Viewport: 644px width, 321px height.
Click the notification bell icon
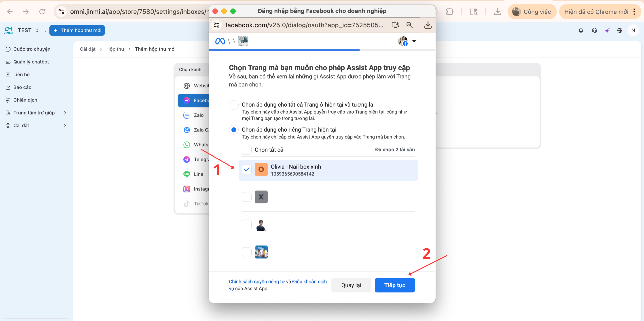[581, 30]
